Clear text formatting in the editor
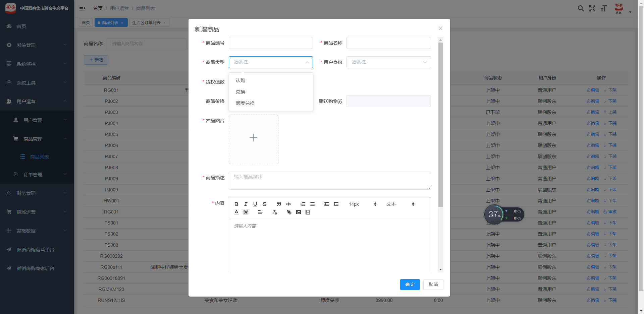 [274, 212]
